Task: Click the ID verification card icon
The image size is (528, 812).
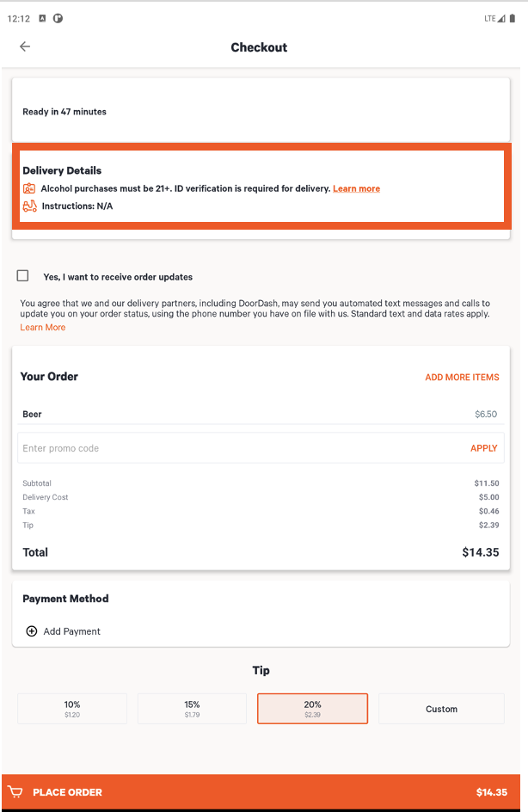Action: click(30, 188)
